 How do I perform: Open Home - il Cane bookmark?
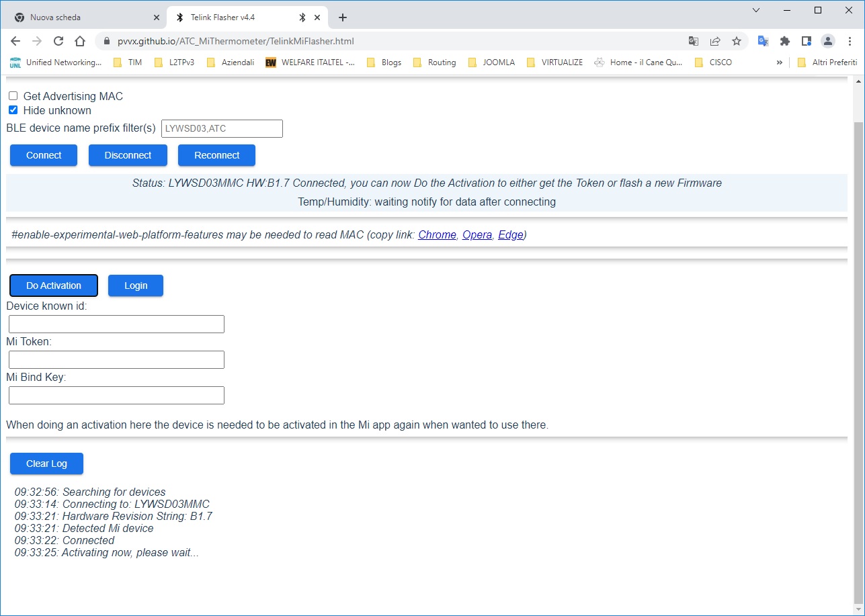click(639, 62)
